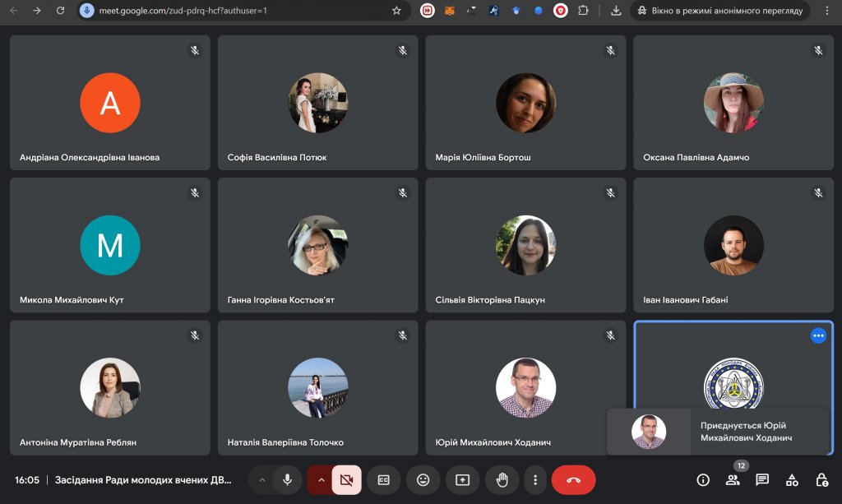Leave the call with red hang-up button

[573, 479]
